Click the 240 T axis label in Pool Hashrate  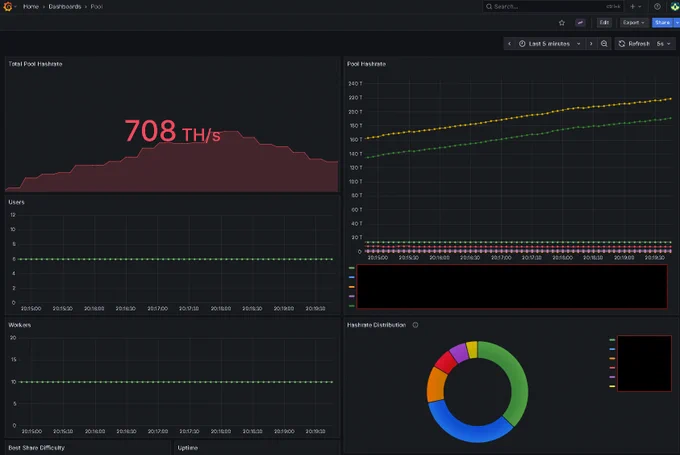point(355,84)
